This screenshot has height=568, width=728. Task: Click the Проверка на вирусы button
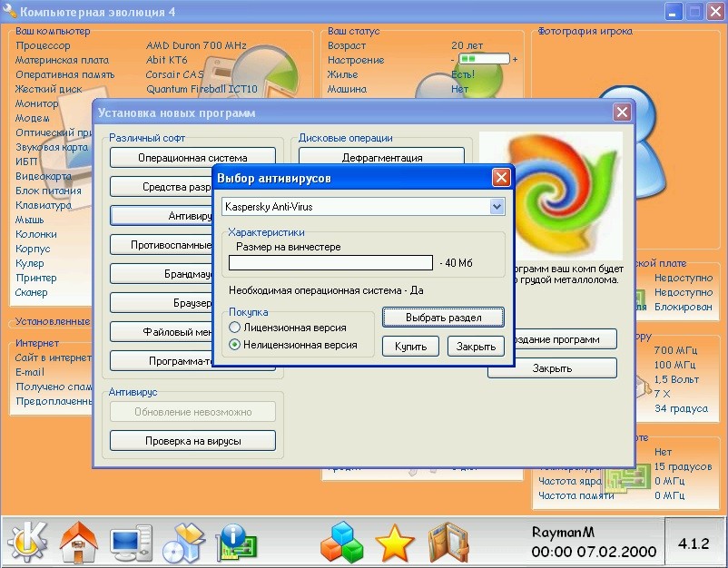click(192, 441)
